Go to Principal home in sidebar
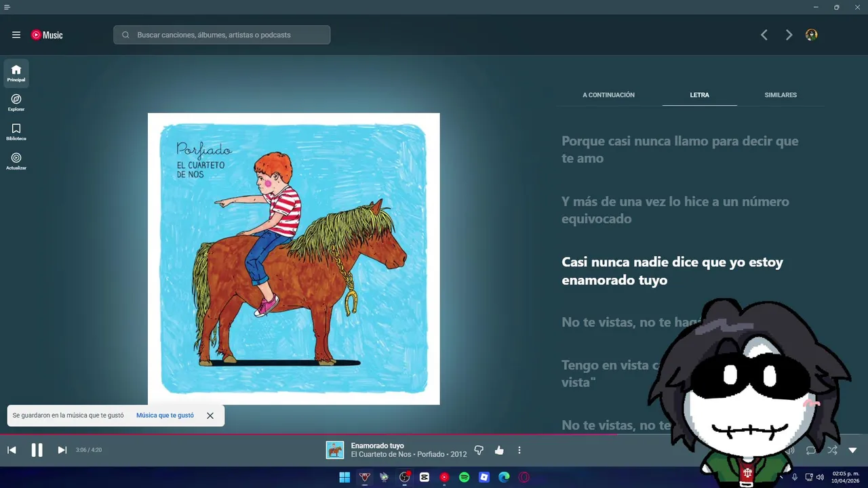The width and height of the screenshot is (868, 488). pos(16,73)
